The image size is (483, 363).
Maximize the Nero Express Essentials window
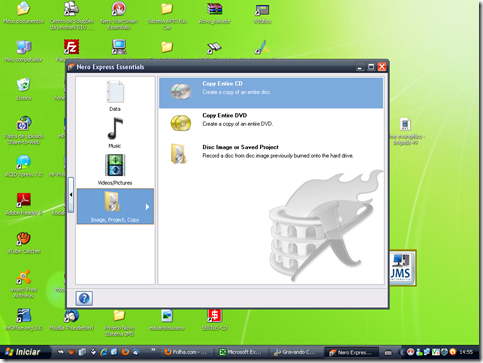371,67
